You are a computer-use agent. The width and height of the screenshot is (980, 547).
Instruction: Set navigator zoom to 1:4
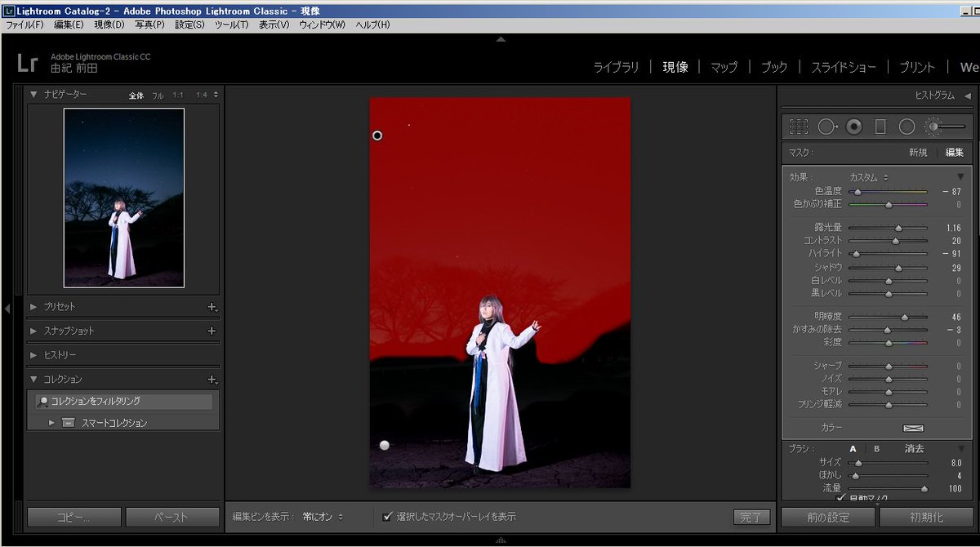[x=201, y=96]
